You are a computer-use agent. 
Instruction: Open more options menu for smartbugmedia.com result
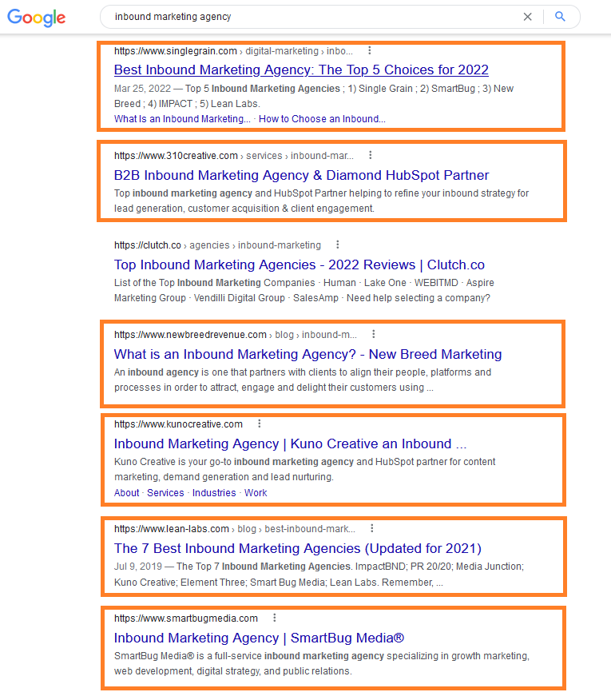click(x=275, y=618)
